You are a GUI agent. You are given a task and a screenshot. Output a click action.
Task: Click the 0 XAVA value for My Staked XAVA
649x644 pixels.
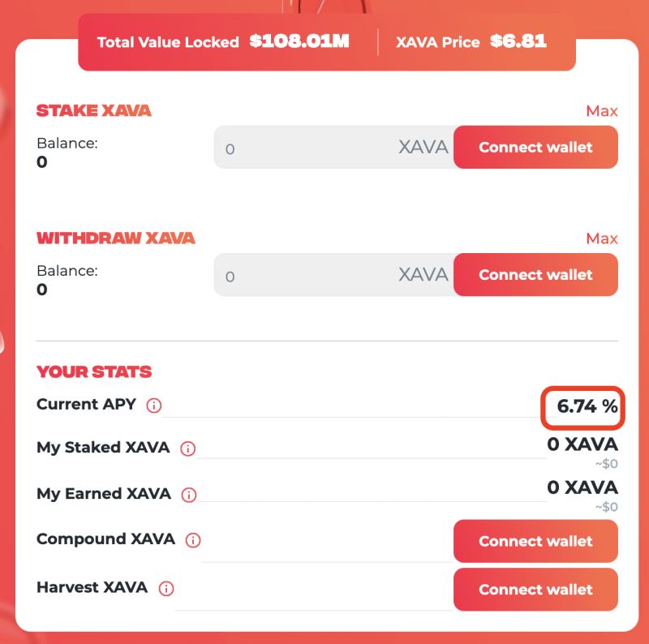(582, 444)
